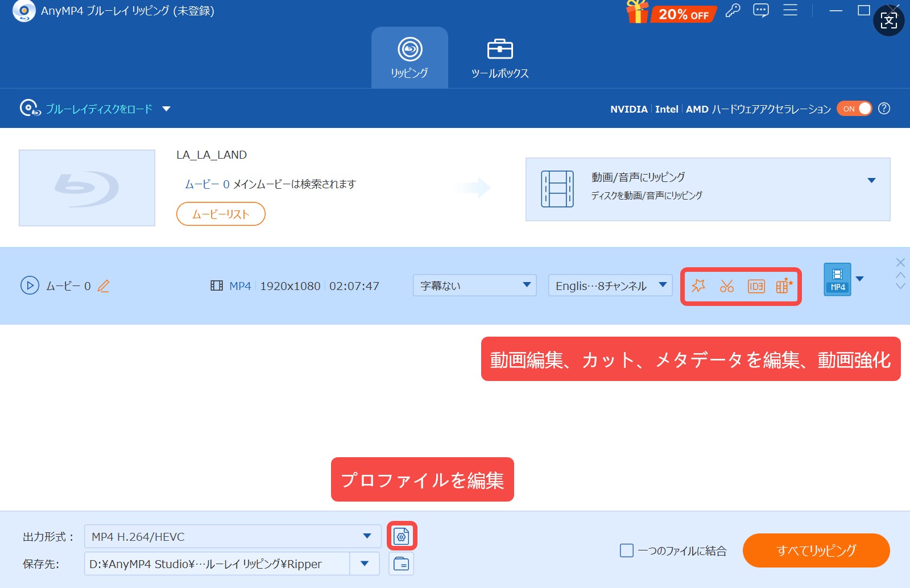Click the 1920x1080 resolution text
The image size is (910, 588).
coord(290,286)
